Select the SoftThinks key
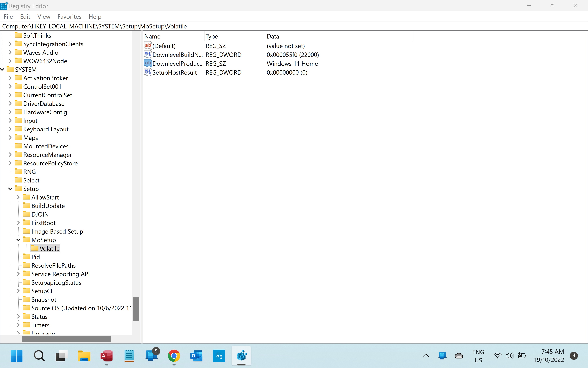The height and width of the screenshot is (368, 588). (x=37, y=35)
